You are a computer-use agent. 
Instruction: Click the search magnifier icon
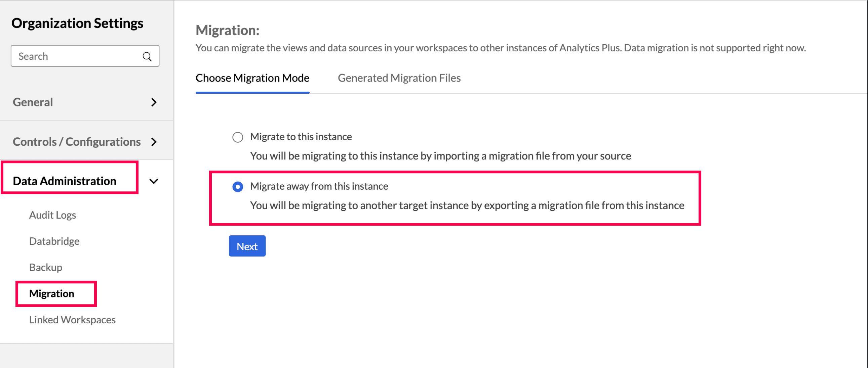(x=147, y=56)
